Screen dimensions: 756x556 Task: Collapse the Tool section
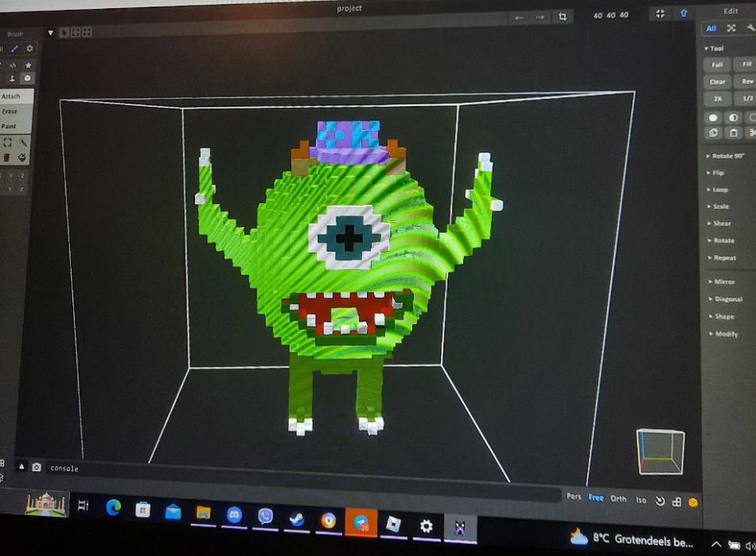714,49
